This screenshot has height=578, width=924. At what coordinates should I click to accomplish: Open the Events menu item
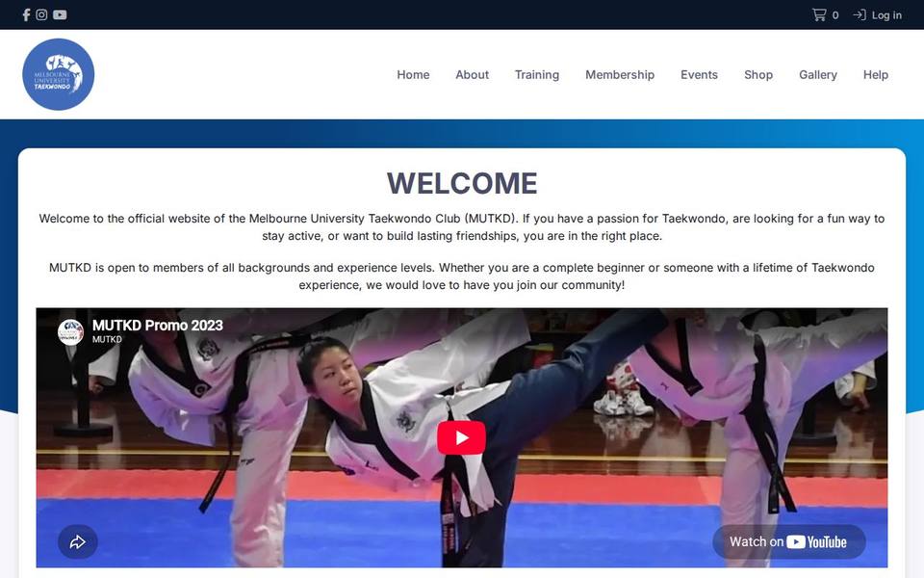(x=699, y=75)
